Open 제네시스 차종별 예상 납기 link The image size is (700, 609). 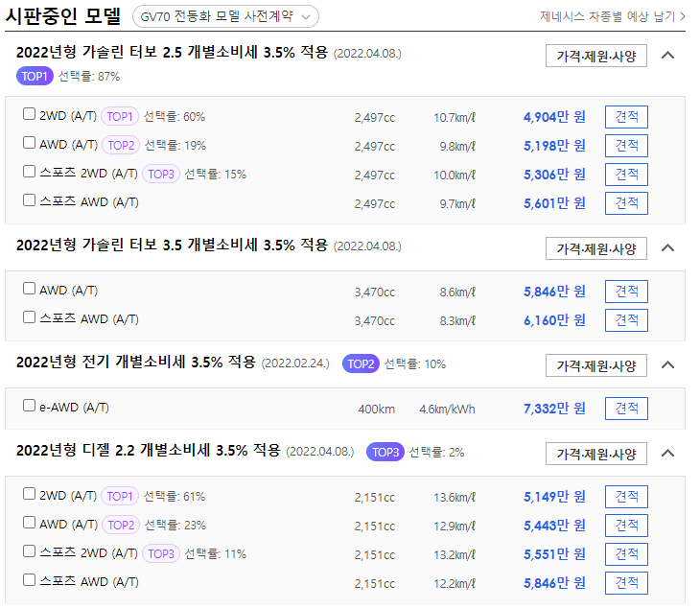(x=613, y=16)
